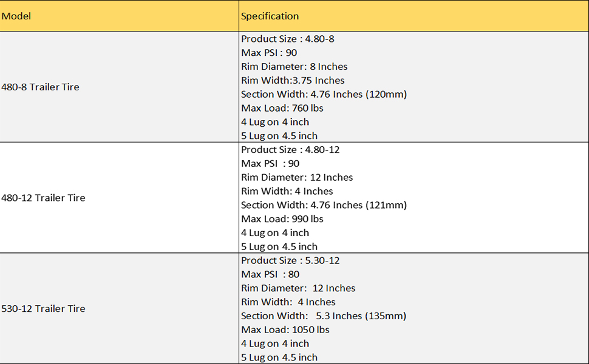Click Max PSI 90 in 480-8 row

click(269, 53)
